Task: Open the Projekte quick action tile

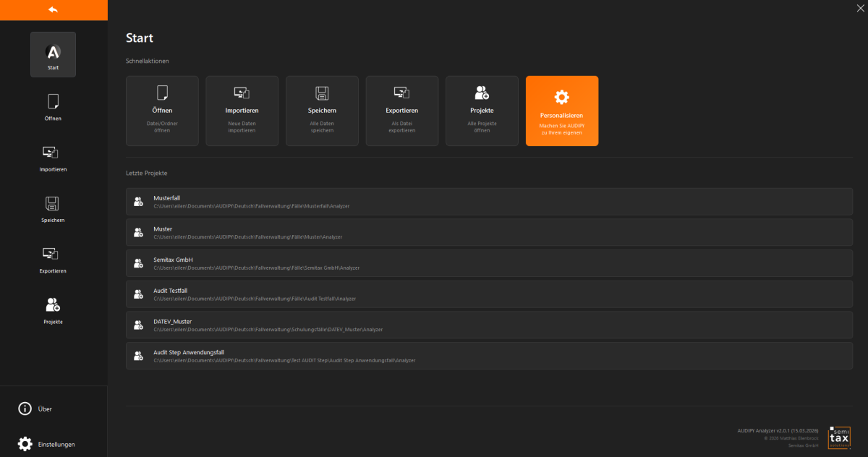Action: click(482, 111)
